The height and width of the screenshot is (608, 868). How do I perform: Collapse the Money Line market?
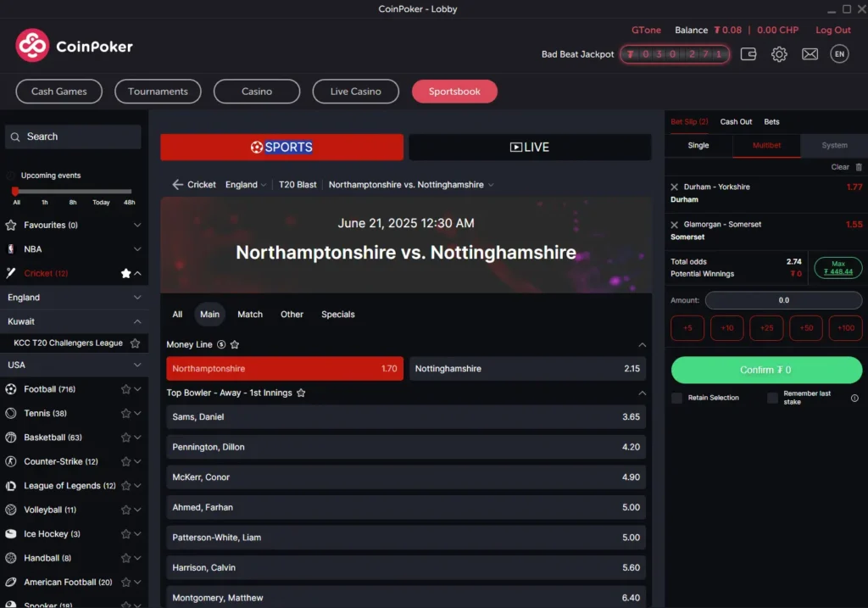pyautogui.click(x=643, y=344)
